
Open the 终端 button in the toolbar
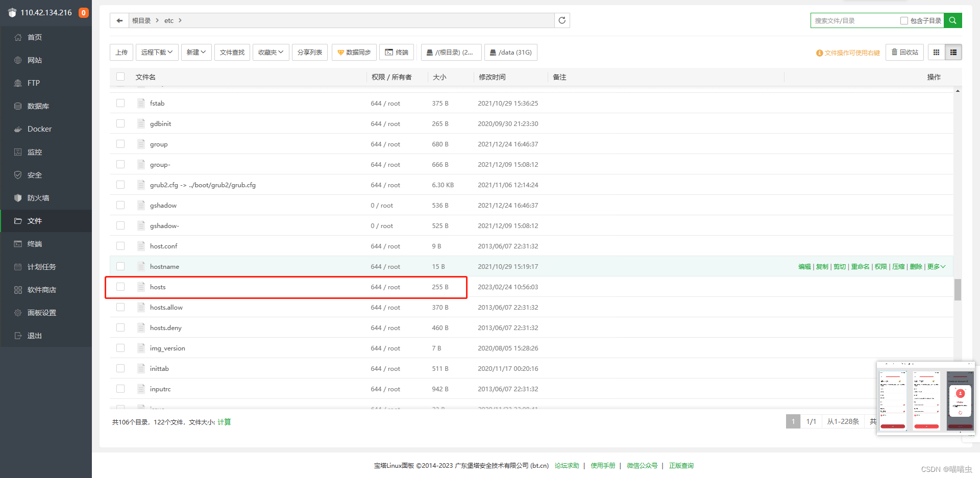(x=397, y=52)
